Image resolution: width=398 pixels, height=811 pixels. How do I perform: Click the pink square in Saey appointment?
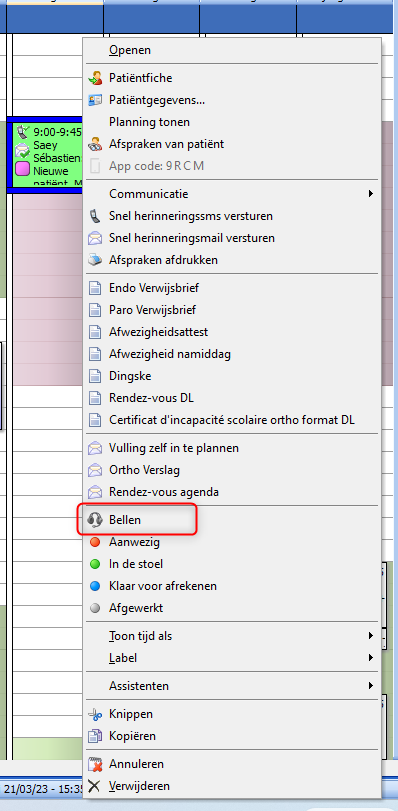point(22,169)
